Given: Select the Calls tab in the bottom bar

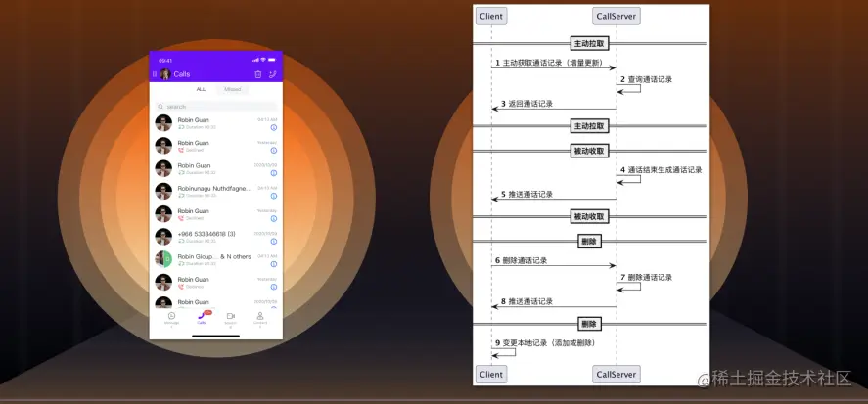Looking at the screenshot, I should (202, 318).
